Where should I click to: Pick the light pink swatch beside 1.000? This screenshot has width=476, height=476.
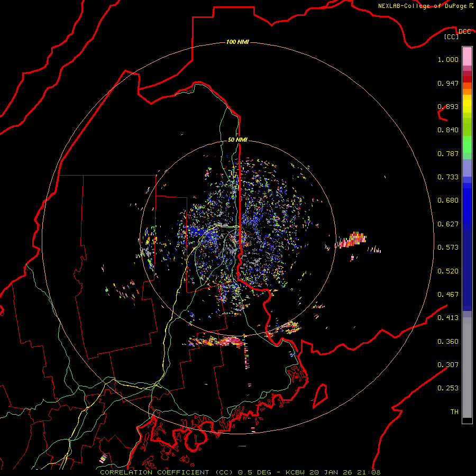(467, 57)
